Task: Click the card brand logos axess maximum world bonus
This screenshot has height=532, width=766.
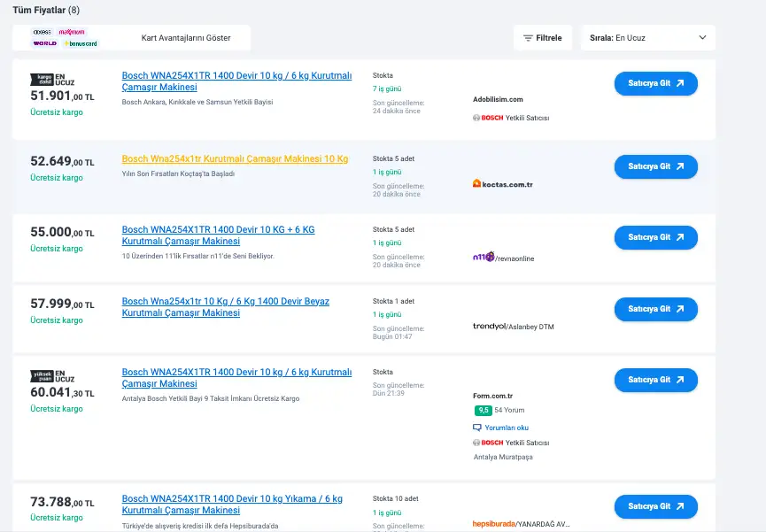Action: (66, 38)
